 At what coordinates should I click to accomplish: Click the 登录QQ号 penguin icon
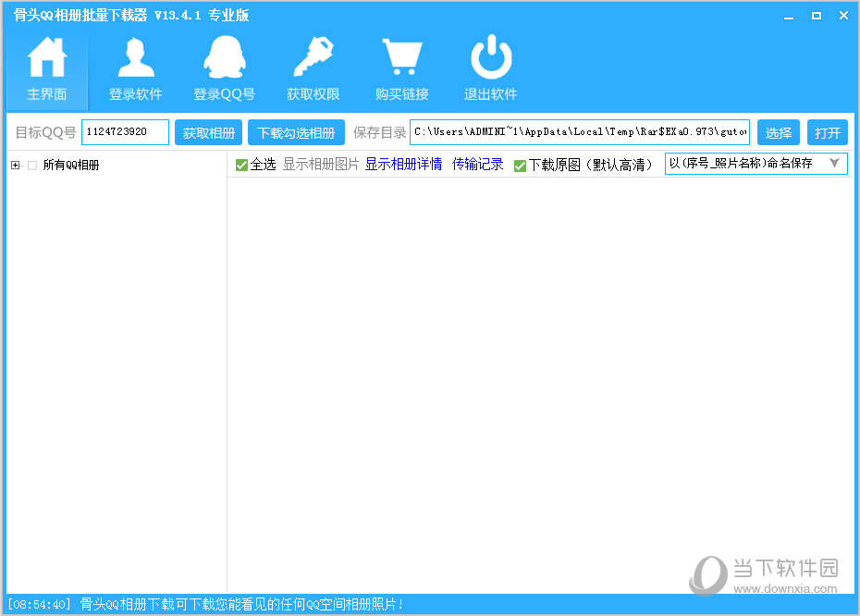pyautogui.click(x=225, y=56)
